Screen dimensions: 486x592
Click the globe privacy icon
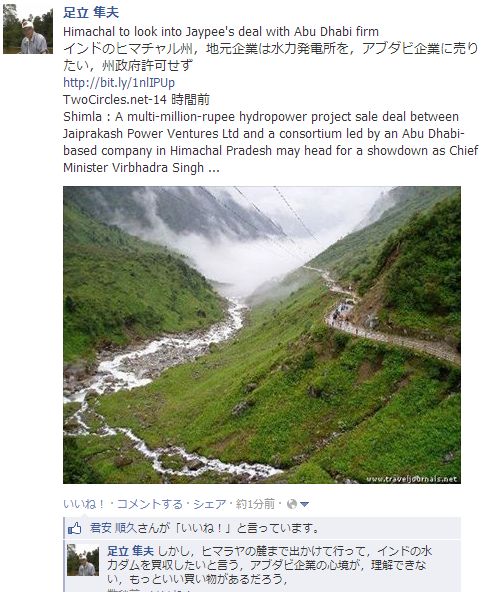(292, 504)
